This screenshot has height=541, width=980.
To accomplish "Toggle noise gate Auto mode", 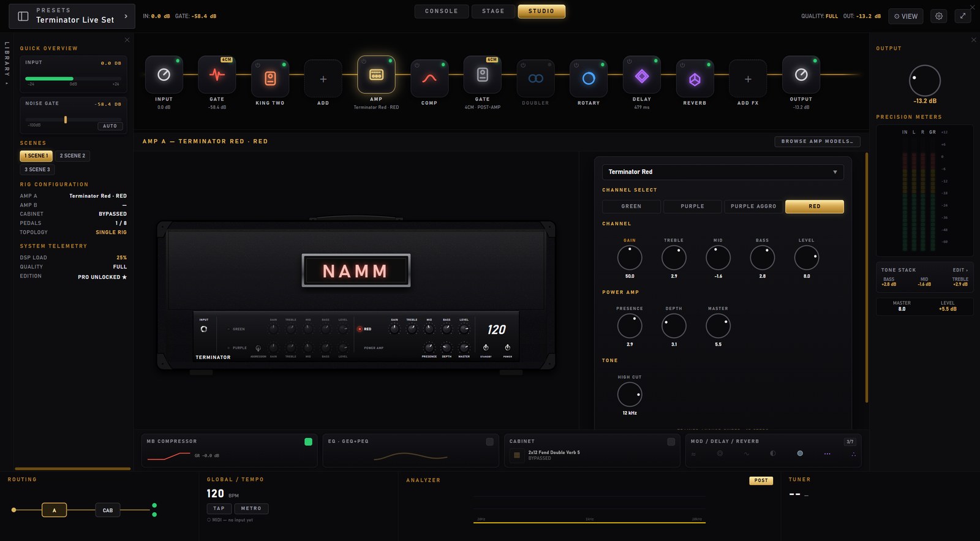I will click(x=110, y=126).
